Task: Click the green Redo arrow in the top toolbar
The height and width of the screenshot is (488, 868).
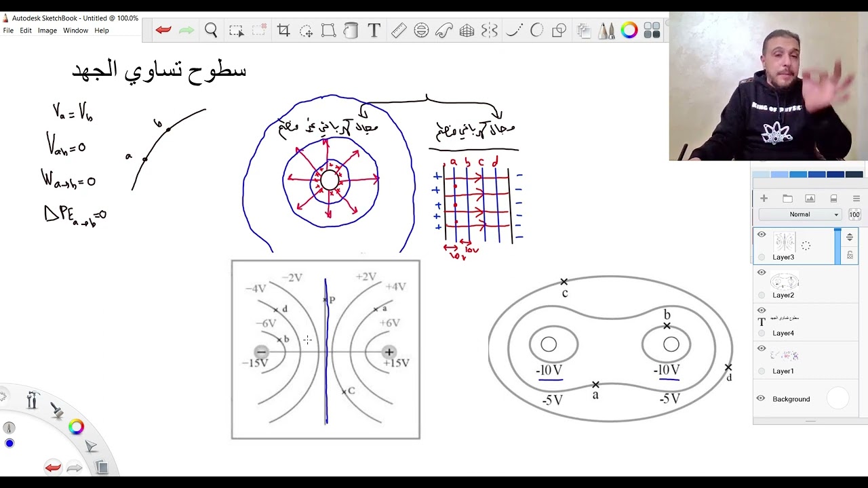Action: [186, 30]
